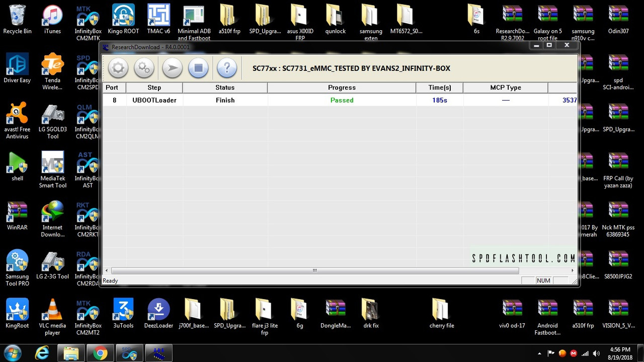Launch KingRoot desktop icon

tap(17, 313)
